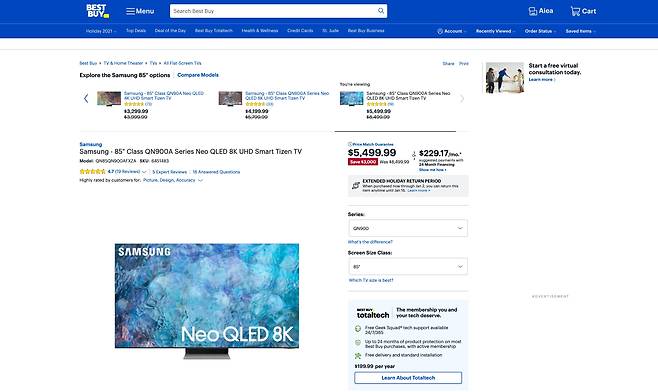The image size is (658, 392).
Task: Click the free delivery installation icon
Action: coord(358,356)
